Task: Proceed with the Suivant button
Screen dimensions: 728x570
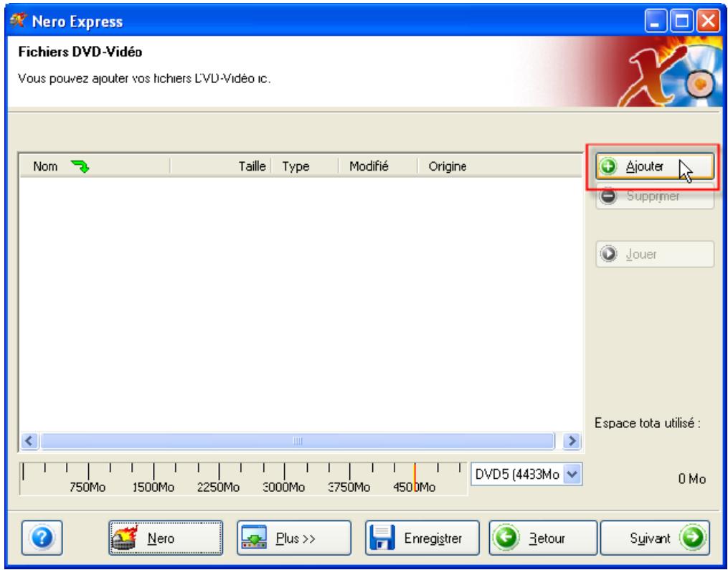Action: pos(655,538)
